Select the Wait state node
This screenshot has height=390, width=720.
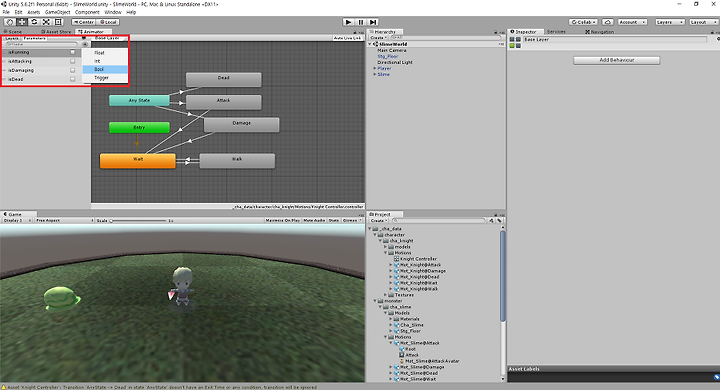138,161
